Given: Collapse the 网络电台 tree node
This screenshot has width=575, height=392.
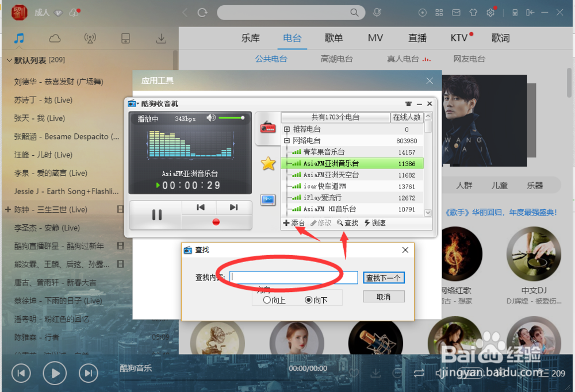Looking at the screenshot, I should tap(287, 140).
